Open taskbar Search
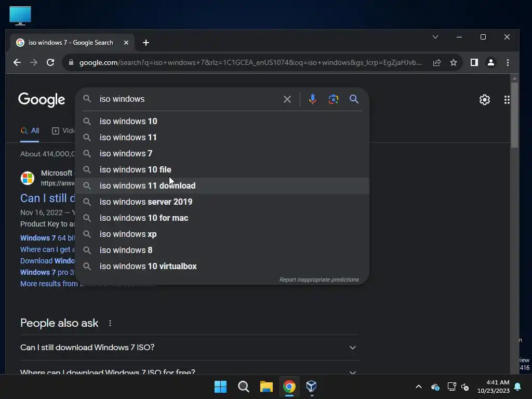 (243, 387)
